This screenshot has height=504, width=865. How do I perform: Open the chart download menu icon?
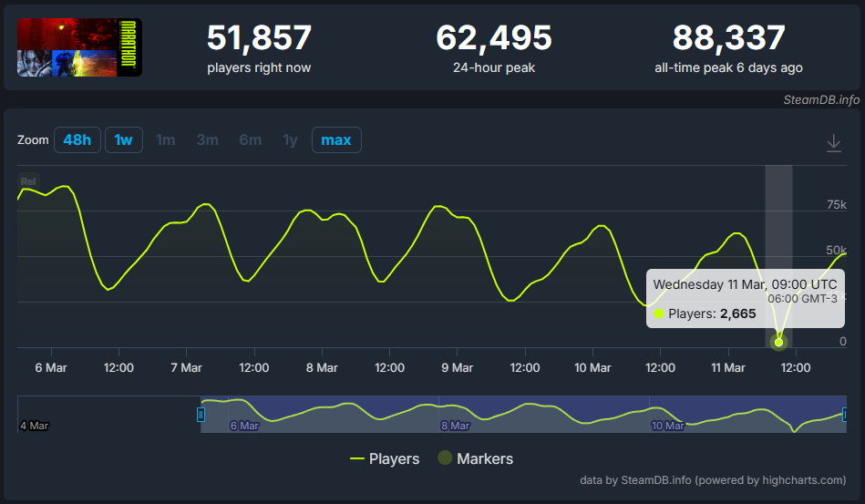click(834, 143)
